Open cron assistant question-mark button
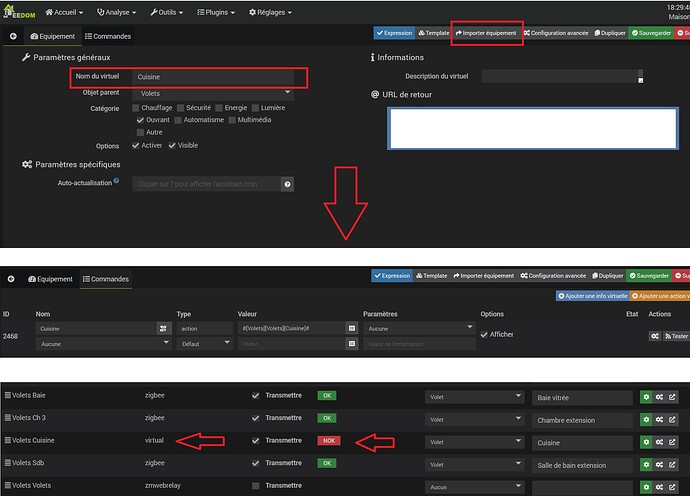This screenshot has height=496, width=690. pyautogui.click(x=287, y=184)
